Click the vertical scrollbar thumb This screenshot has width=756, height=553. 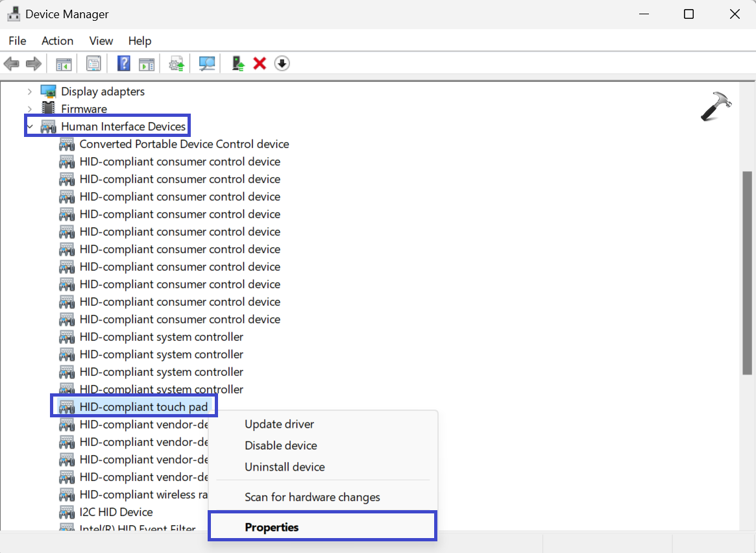(x=747, y=273)
